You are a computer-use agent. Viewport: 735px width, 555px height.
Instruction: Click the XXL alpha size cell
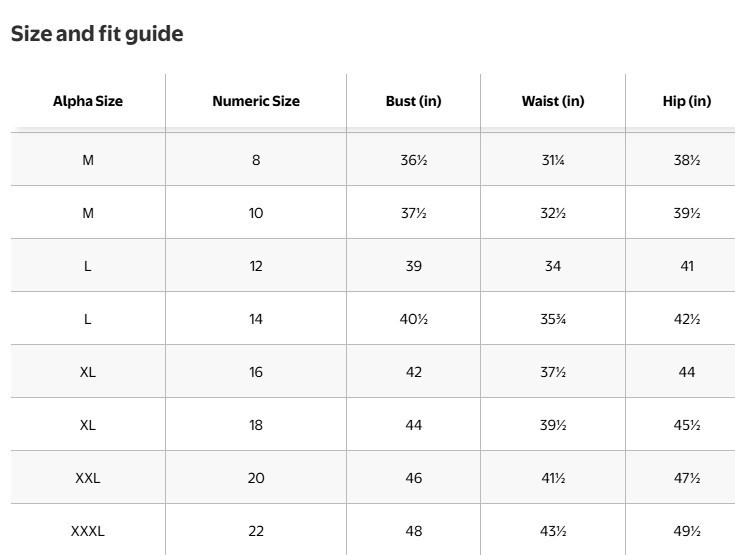coord(88,478)
